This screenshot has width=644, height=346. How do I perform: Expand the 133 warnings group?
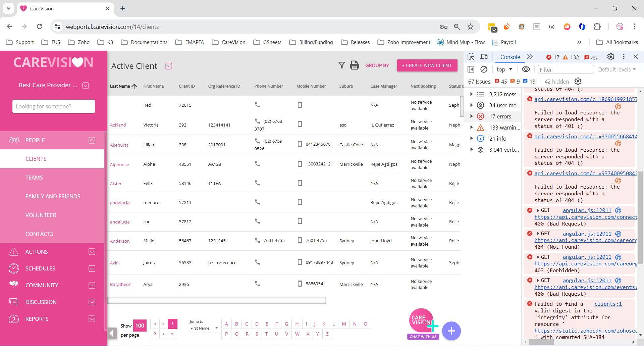pyautogui.click(x=472, y=128)
